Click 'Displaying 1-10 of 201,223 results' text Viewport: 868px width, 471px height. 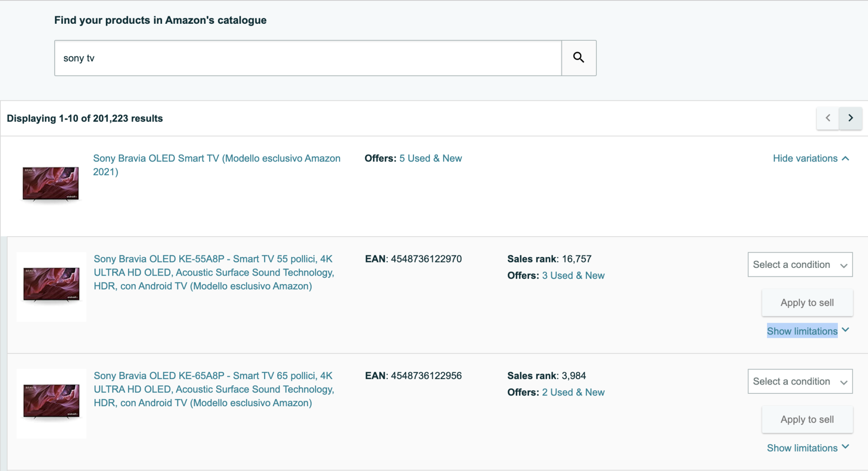[x=85, y=119]
